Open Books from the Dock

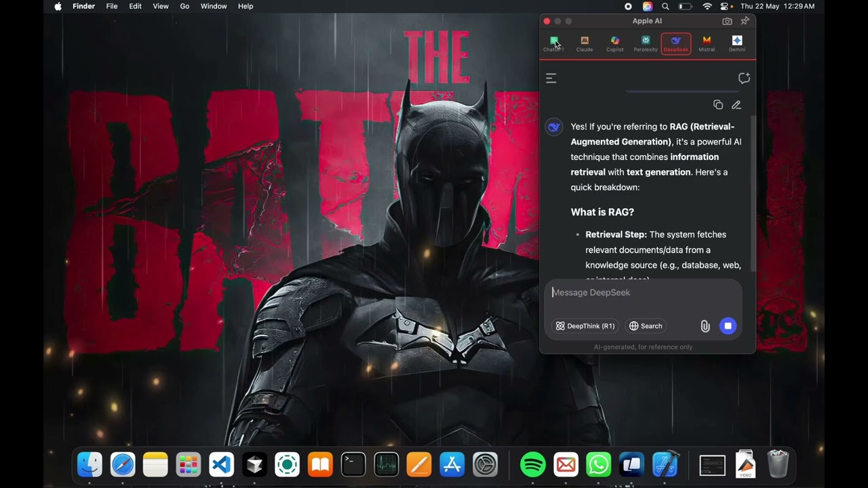coord(320,464)
